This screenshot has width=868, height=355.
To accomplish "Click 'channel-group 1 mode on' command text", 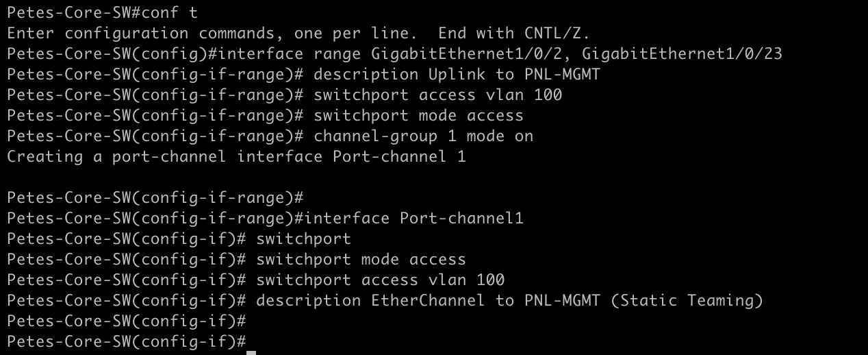I will click(423, 136).
